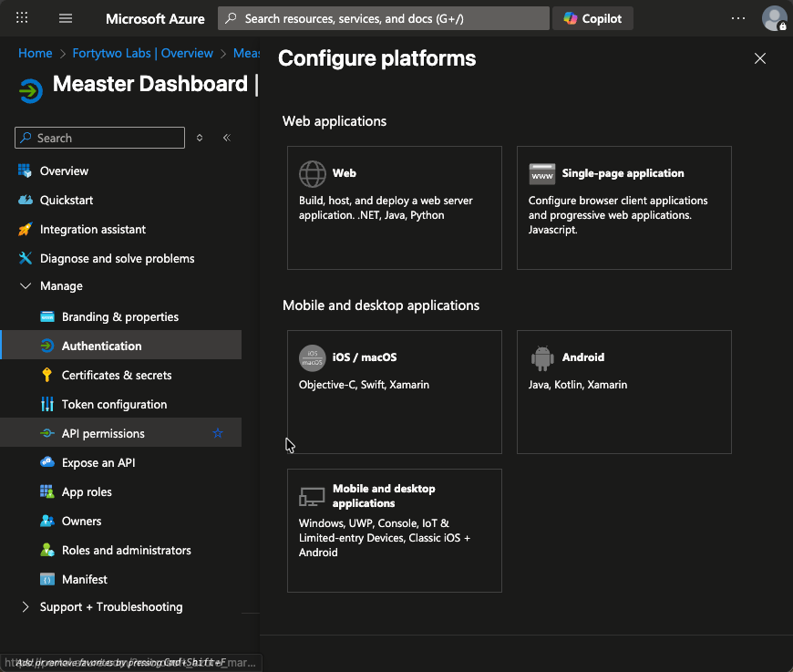Click the user account avatar
The height and width of the screenshot is (672, 793).
coord(774,18)
